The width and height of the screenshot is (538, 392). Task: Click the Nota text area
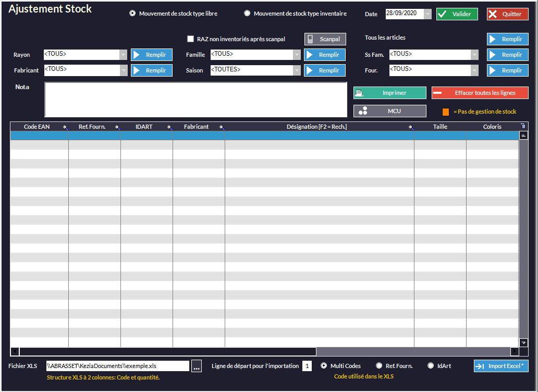tap(195, 100)
